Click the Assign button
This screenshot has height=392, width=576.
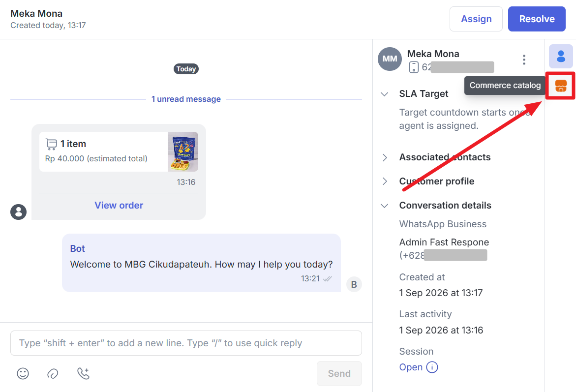(476, 19)
